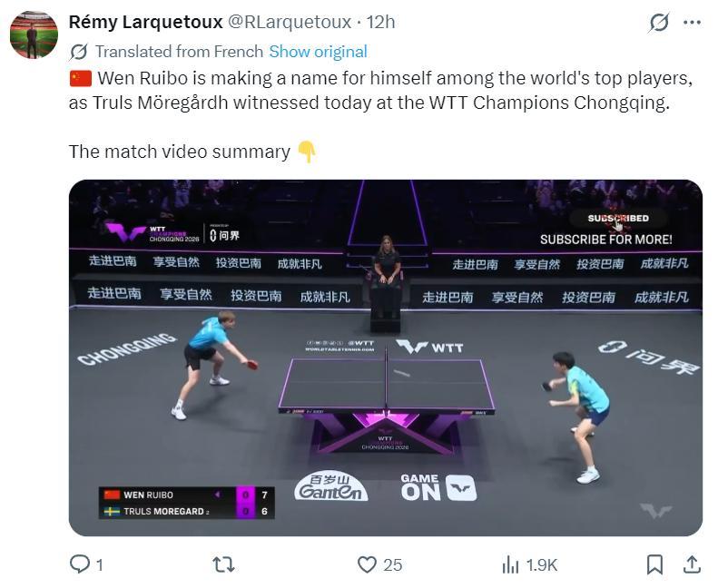The width and height of the screenshot is (718, 588).
Task: Show original French text
Action: [318, 52]
